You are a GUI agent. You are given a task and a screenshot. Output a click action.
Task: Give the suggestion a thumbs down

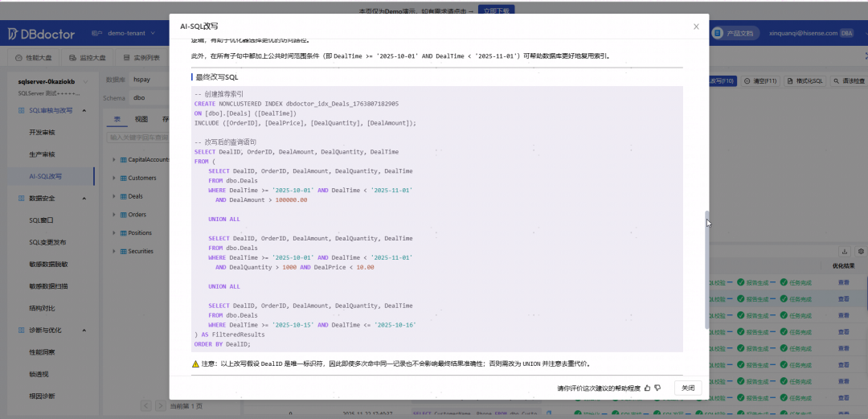(x=657, y=388)
